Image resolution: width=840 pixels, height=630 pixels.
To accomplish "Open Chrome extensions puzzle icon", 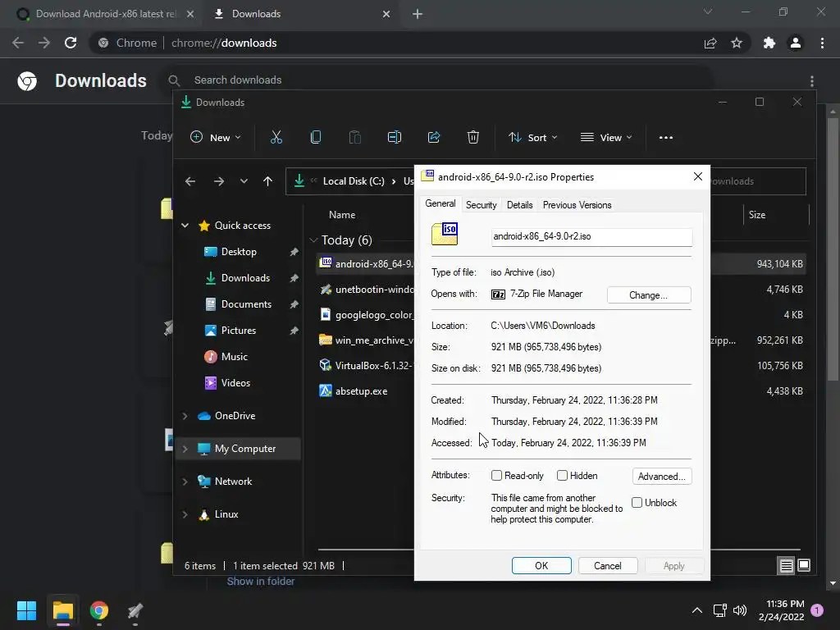I will coord(769,43).
